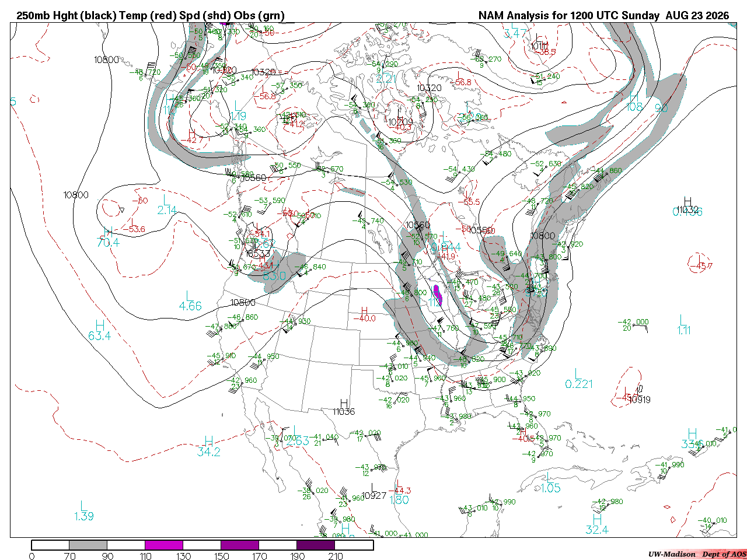Viewport: 747px width, 560px height.
Task: Click the 250mb Hght Temp Spd title text
Action: point(151,16)
